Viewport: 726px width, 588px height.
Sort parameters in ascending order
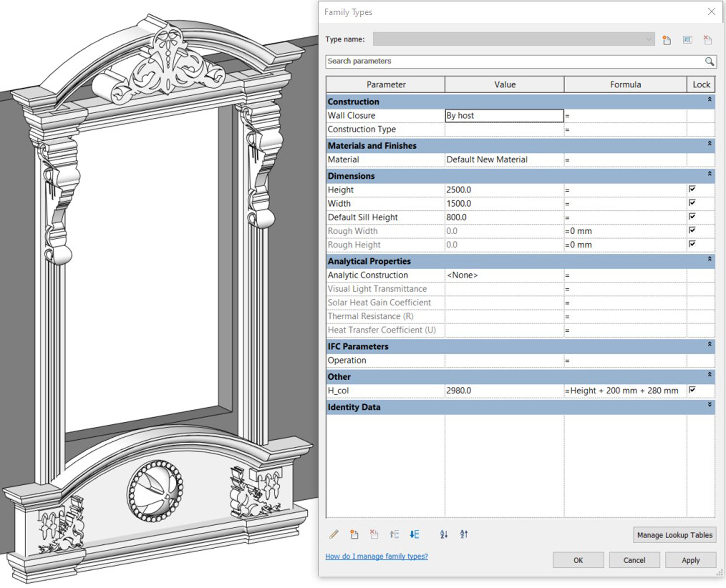point(444,534)
